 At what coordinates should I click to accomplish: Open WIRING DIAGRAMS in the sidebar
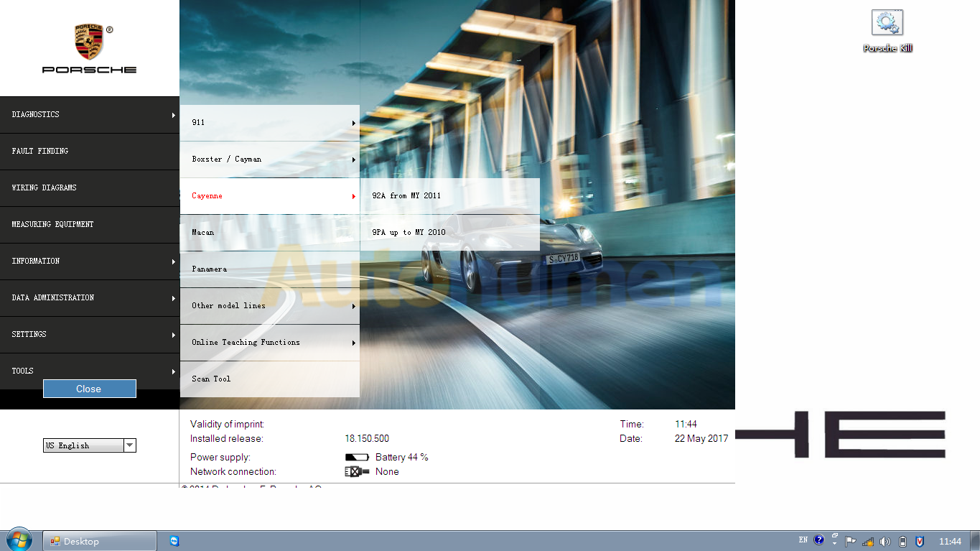[x=90, y=188]
